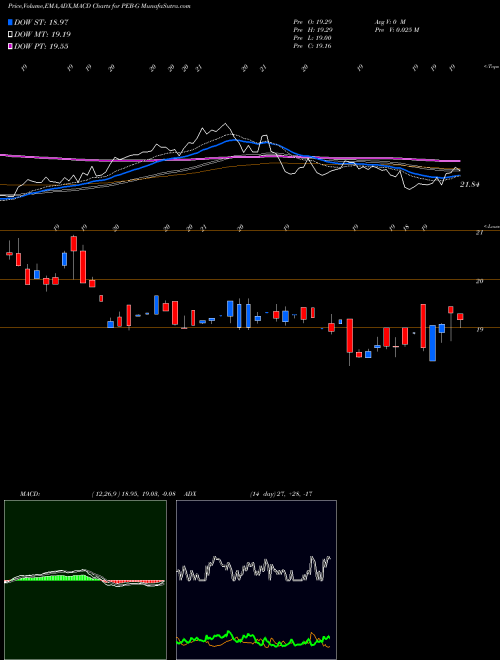Click the 20 price axis label
The height and width of the screenshot is (660, 500).
pyautogui.click(x=479, y=281)
